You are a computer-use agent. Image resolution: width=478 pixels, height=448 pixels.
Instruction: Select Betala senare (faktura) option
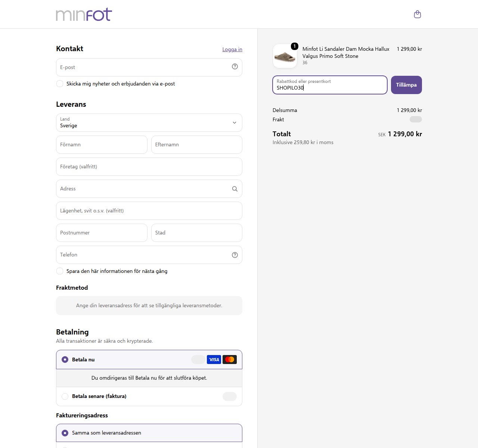point(149,396)
